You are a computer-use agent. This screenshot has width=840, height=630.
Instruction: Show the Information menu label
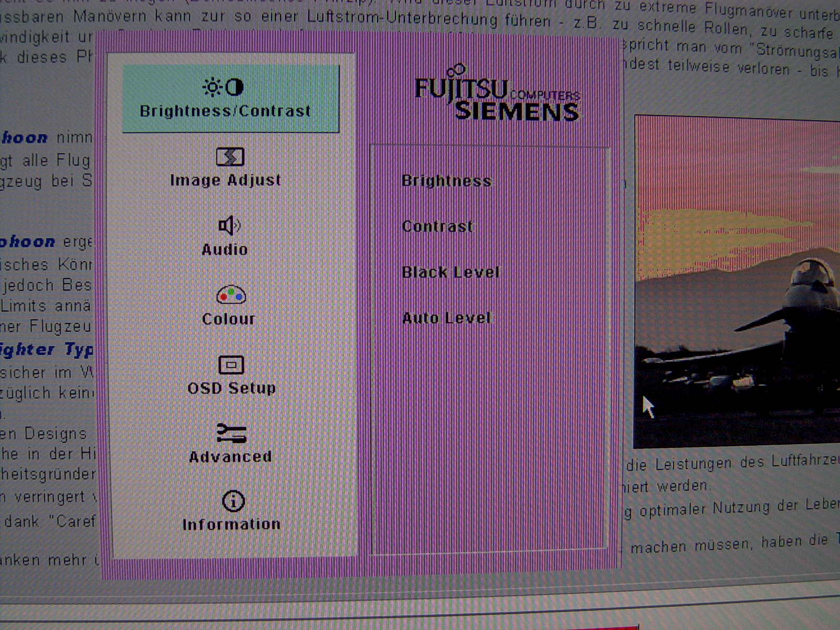pos(232,524)
